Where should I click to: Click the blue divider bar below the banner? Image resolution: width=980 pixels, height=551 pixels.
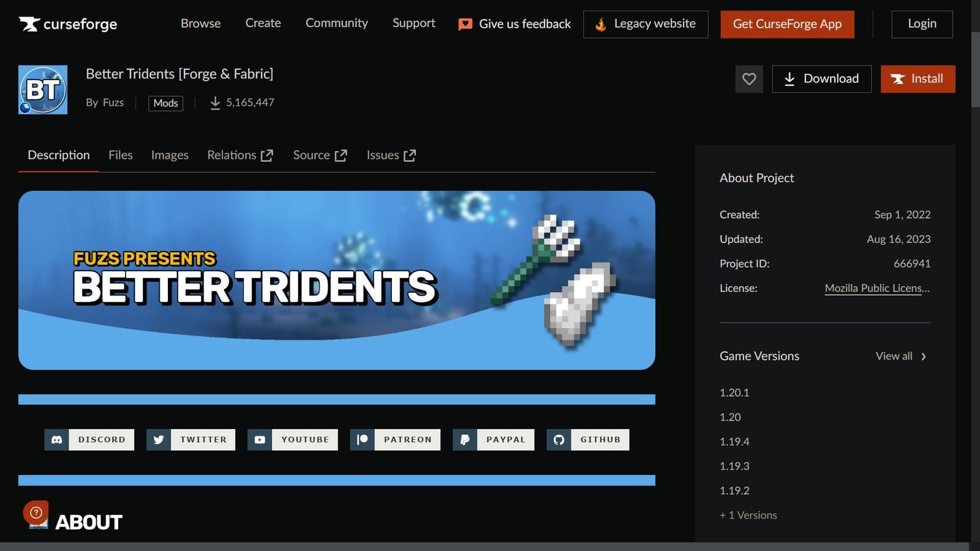(337, 399)
